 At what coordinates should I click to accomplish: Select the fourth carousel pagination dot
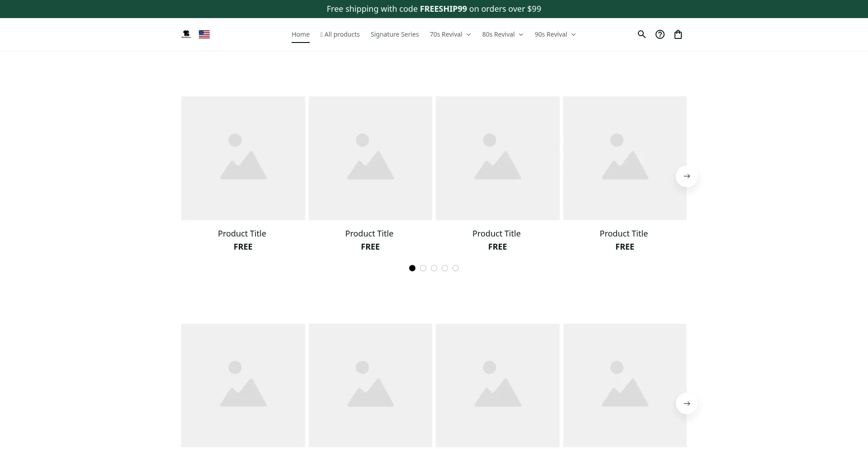[x=445, y=268]
